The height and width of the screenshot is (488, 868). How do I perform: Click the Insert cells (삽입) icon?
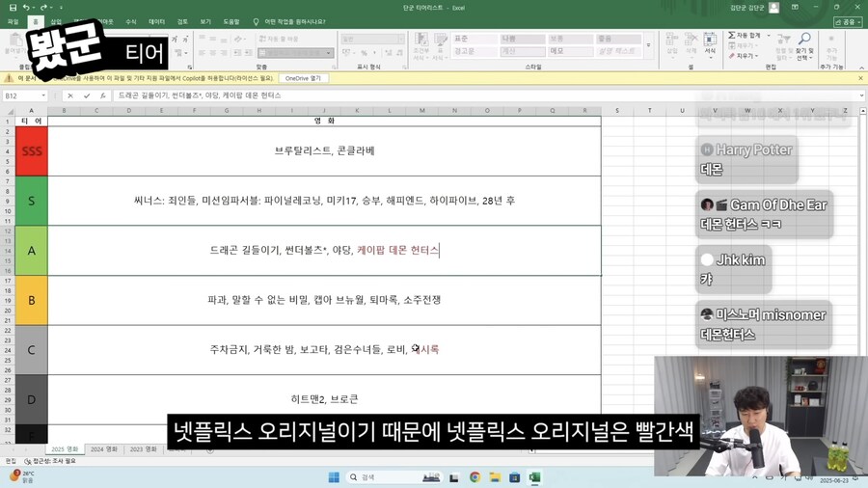672,45
